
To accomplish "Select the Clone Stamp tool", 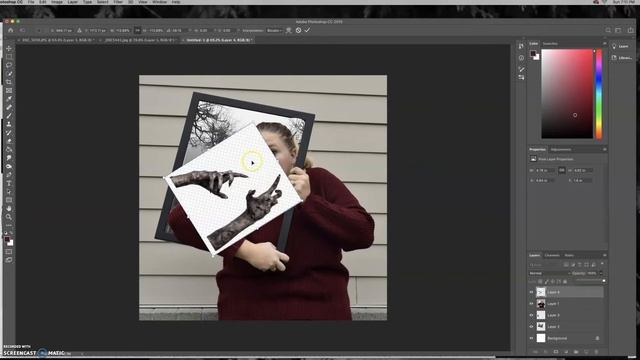I will (x=9, y=124).
